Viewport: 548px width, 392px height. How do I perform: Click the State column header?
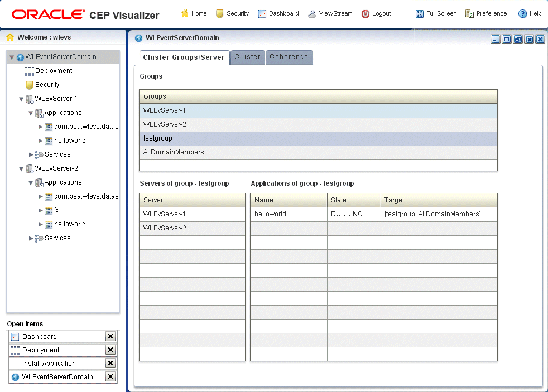[354, 200]
